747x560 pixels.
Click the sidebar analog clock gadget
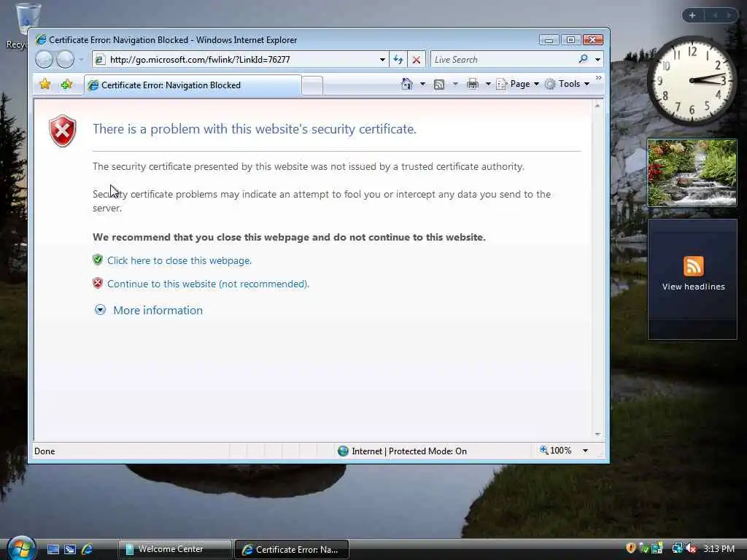coord(692,80)
